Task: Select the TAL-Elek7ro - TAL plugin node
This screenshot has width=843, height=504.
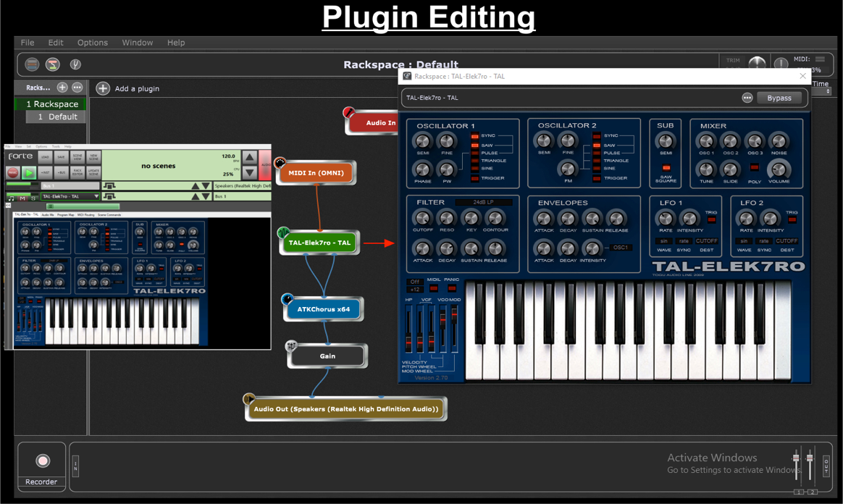Action: pyautogui.click(x=319, y=243)
